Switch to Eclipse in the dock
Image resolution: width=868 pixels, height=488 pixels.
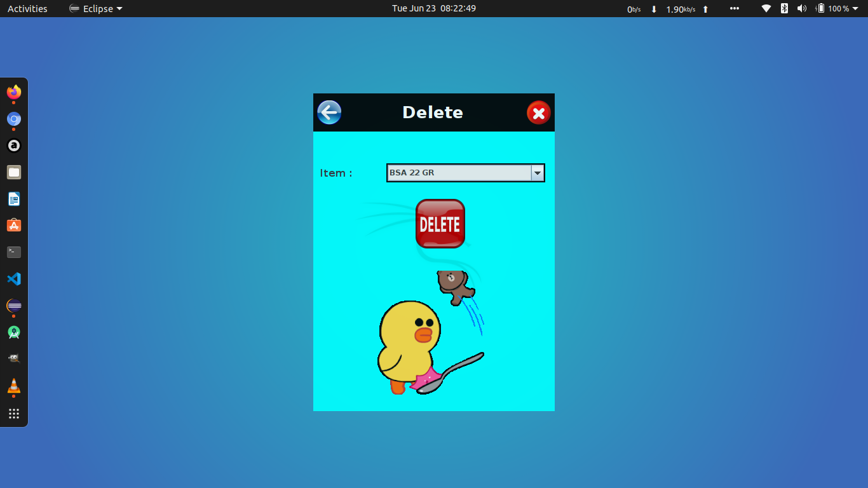click(14, 306)
